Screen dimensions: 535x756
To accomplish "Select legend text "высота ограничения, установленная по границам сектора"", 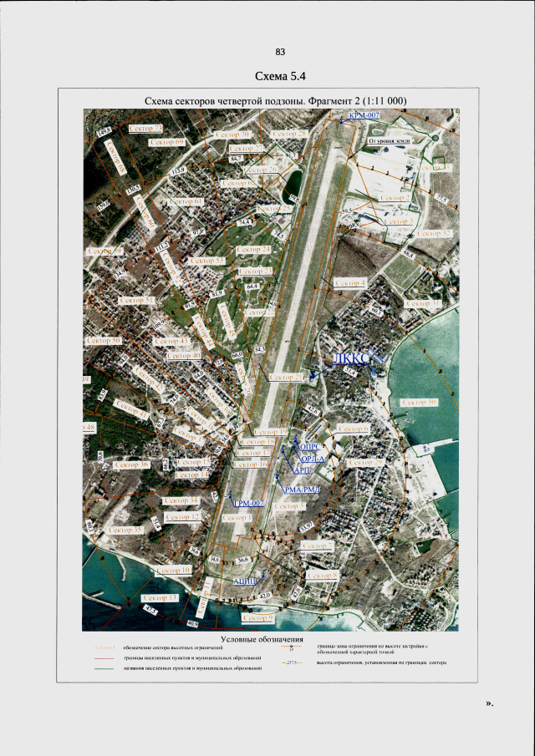I will (x=381, y=663).
